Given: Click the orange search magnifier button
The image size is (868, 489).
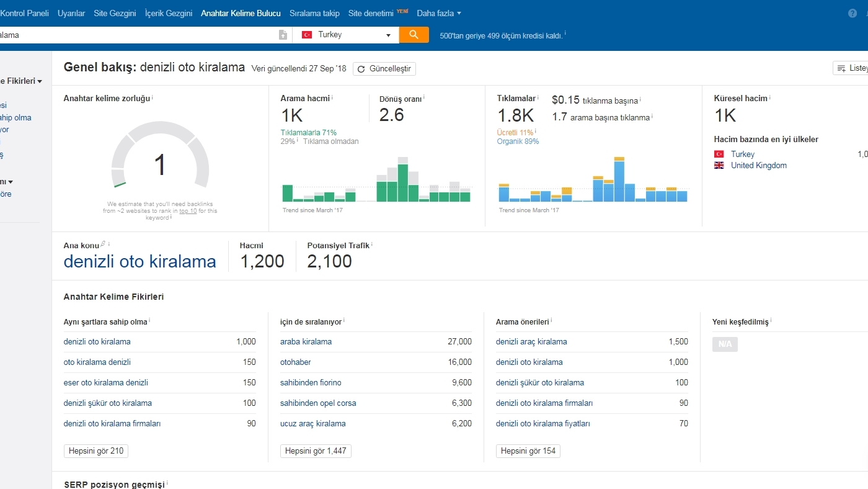Looking at the screenshot, I should [x=414, y=35].
